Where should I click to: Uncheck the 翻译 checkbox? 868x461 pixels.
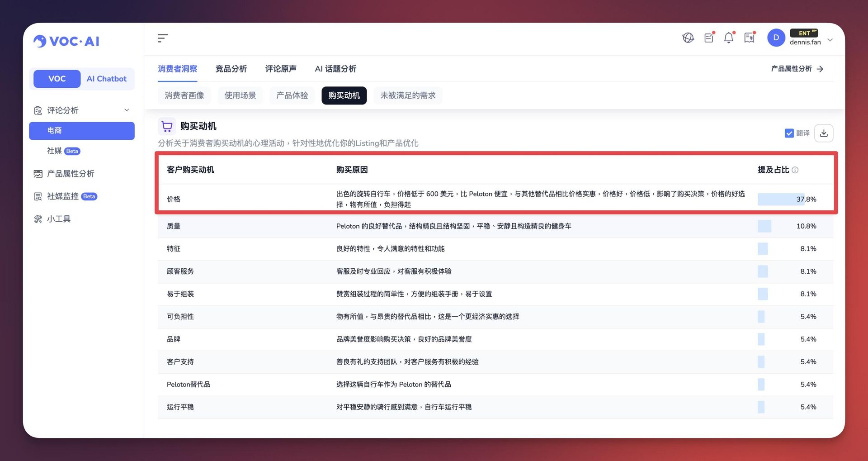point(789,133)
